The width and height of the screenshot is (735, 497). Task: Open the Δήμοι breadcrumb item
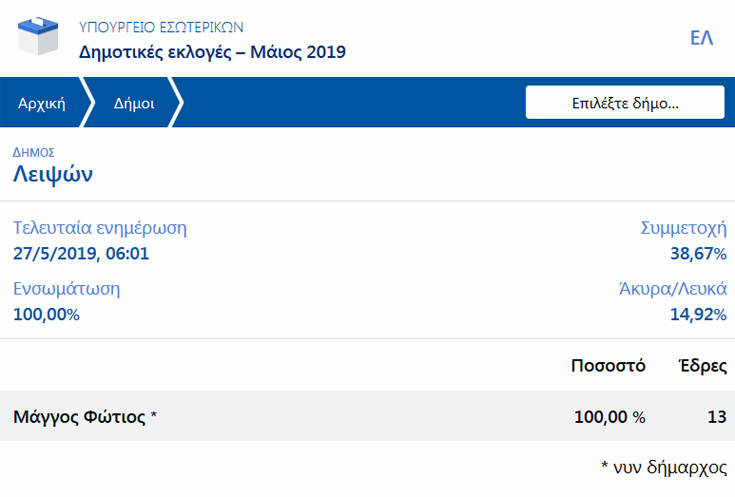(x=134, y=103)
